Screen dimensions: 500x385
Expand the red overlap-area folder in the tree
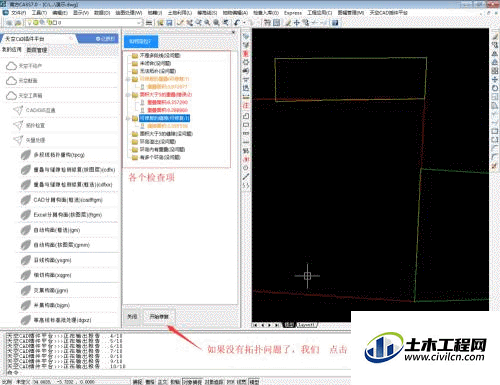click(x=128, y=95)
